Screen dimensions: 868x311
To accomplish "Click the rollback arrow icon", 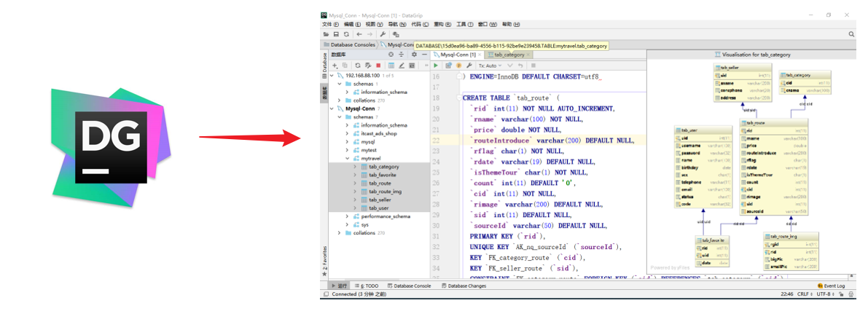I will coord(520,66).
